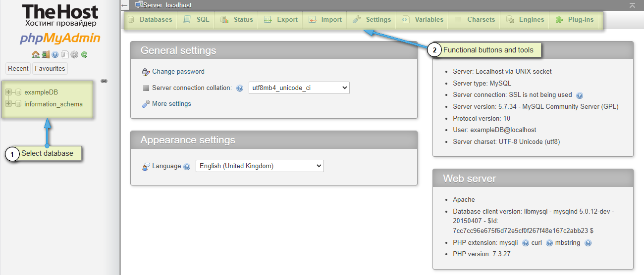The image size is (644, 275).
Task: Click the Server version 5.7.34 text
Action: pyautogui.click(x=536, y=106)
